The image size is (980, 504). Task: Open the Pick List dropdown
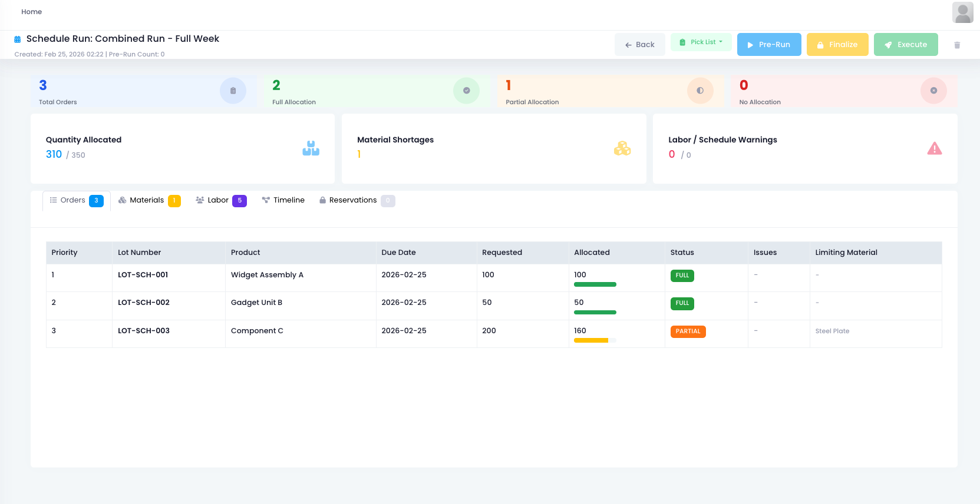click(x=701, y=42)
